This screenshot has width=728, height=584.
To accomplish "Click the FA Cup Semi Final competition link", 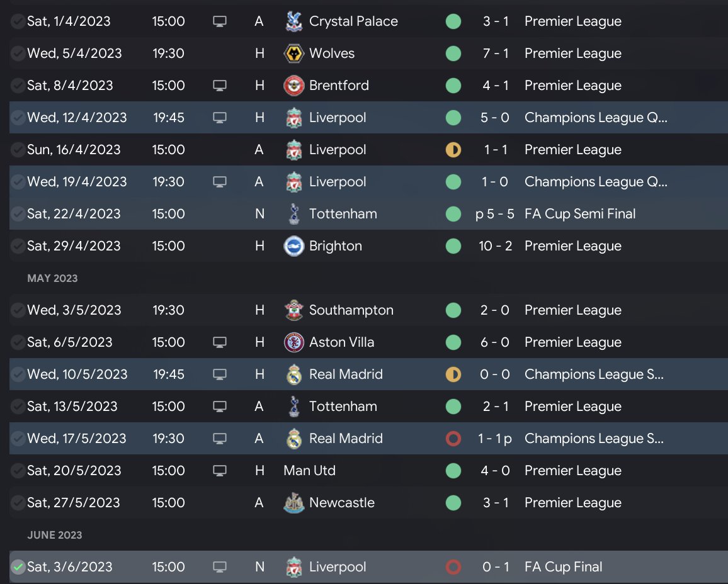I will point(579,214).
